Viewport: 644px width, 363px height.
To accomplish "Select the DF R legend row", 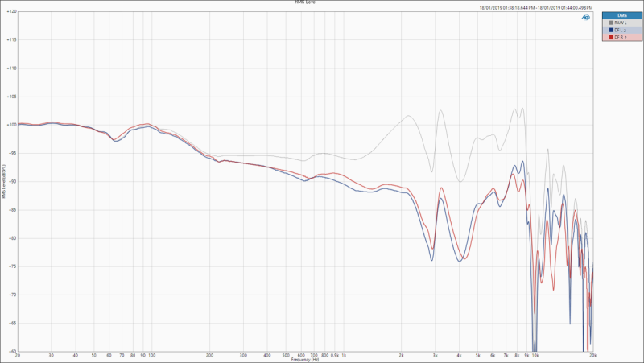I will [x=621, y=37].
